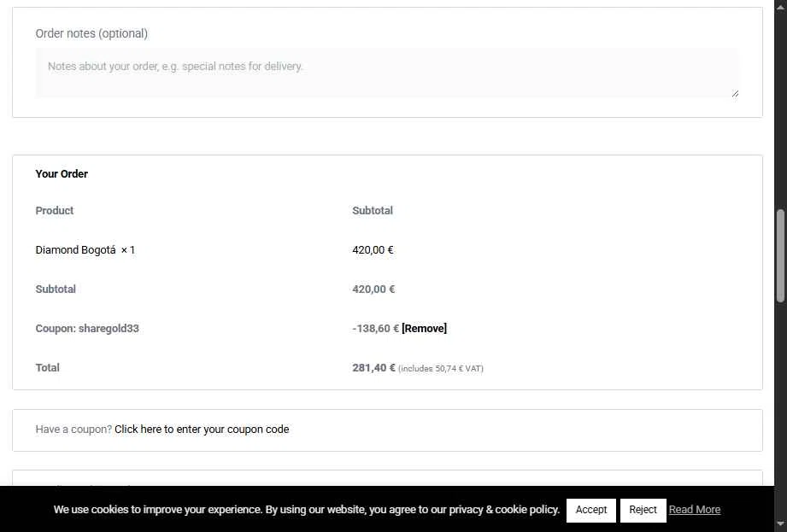Click inside the Order notes text area
Image resolution: width=787 pixels, height=532 pixels.
coord(386,73)
